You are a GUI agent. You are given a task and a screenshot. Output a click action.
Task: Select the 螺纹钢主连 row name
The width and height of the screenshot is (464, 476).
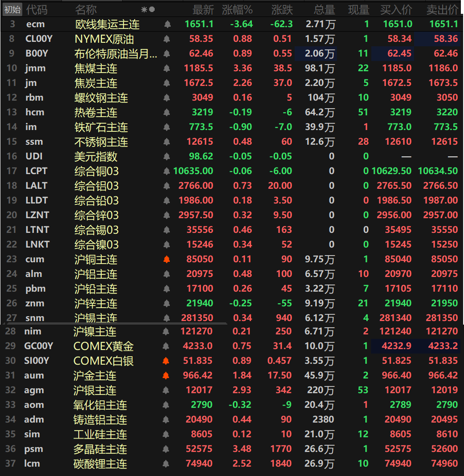point(101,98)
